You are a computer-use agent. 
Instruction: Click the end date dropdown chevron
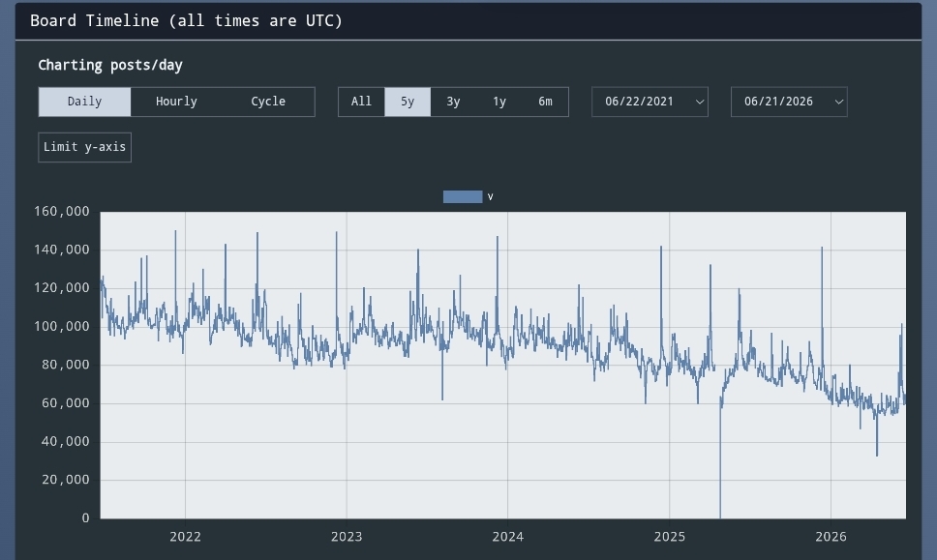pos(838,103)
